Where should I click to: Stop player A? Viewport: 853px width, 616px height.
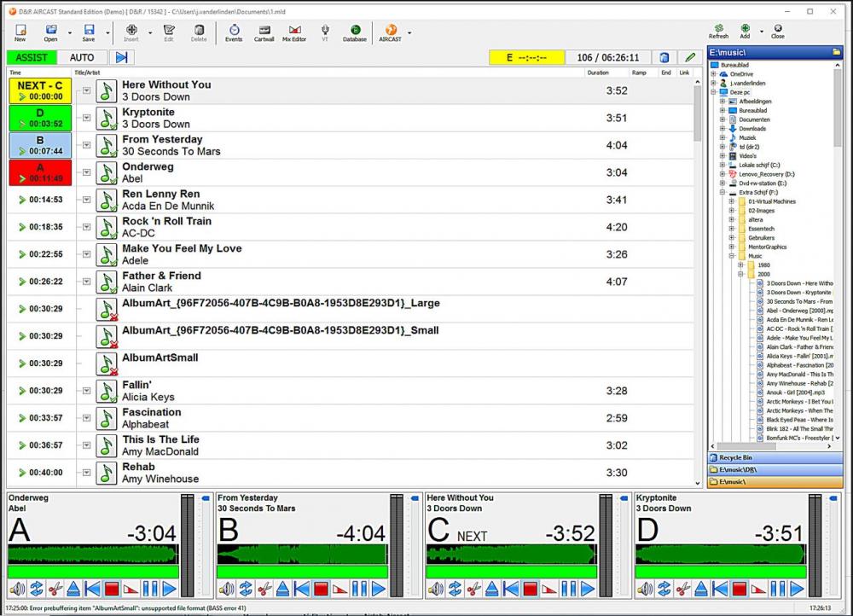pyautogui.click(x=112, y=588)
